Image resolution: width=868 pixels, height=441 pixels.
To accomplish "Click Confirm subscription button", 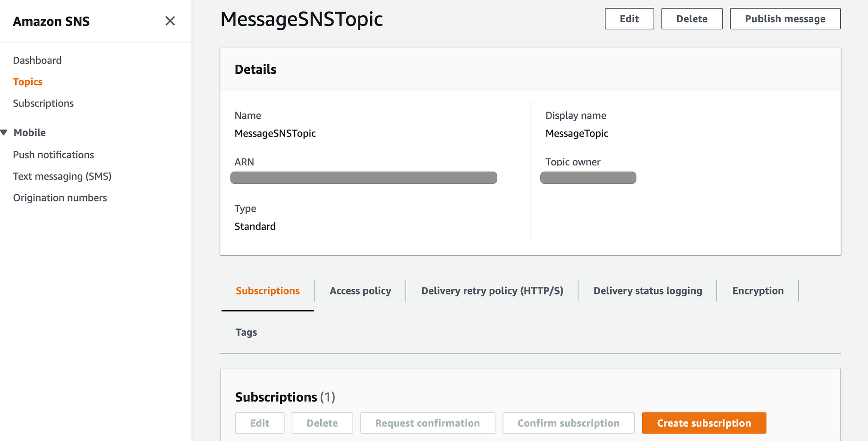I will pyautogui.click(x=569, y=423).
